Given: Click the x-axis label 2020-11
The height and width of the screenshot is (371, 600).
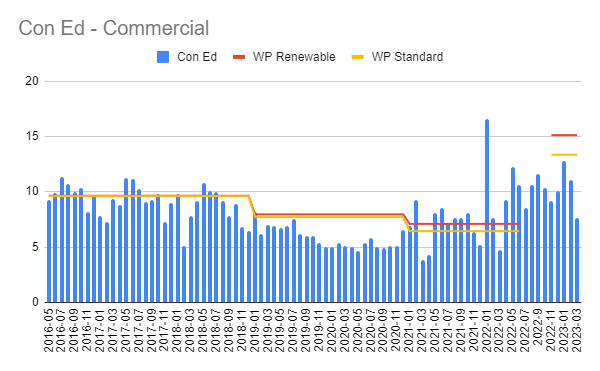Looking at the screenshot, I should [396, 330].
